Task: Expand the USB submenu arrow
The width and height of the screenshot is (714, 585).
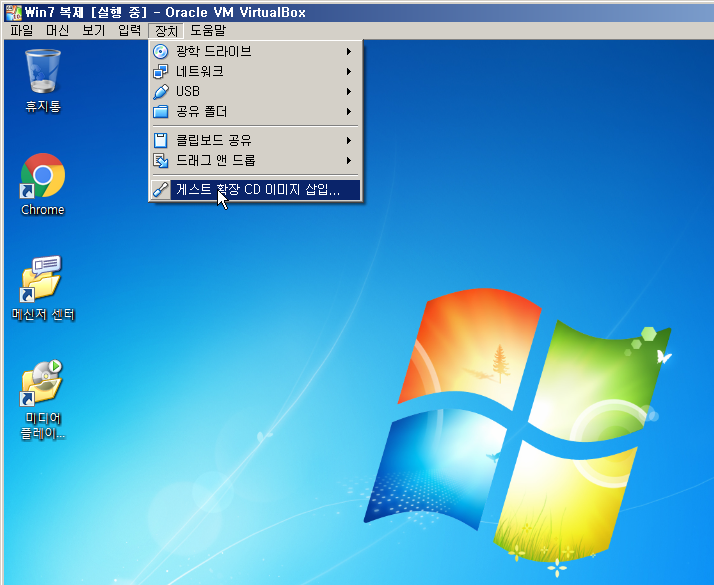Action: click(x=348, y=92)
